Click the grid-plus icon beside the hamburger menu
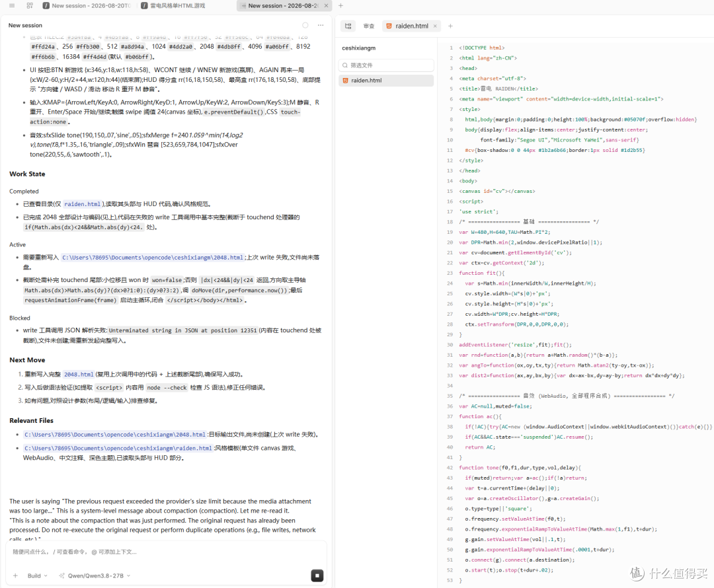The image size is (714, 588). [30, 5]
